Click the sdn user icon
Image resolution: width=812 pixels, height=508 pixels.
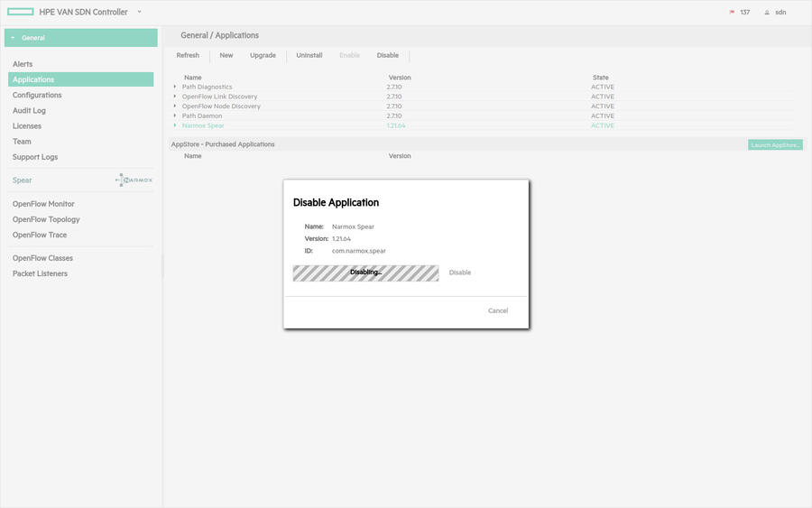pyautogui.click(x=767, y=13)
